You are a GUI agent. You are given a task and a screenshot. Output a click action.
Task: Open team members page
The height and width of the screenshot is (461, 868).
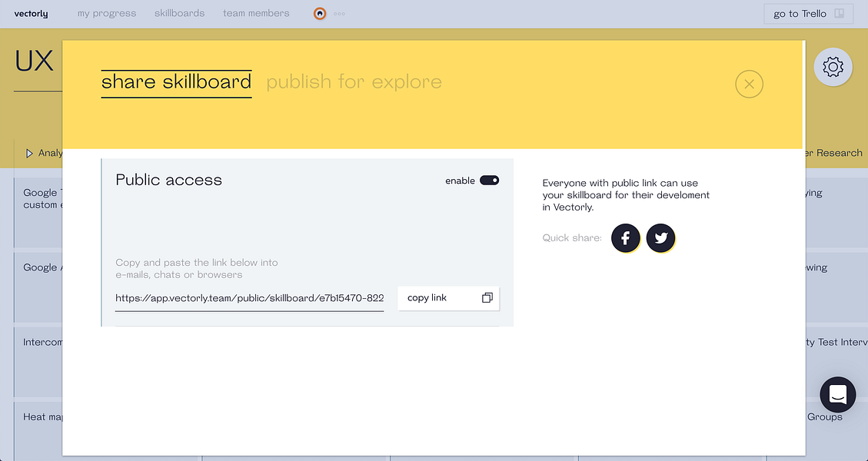coord(256,13)
